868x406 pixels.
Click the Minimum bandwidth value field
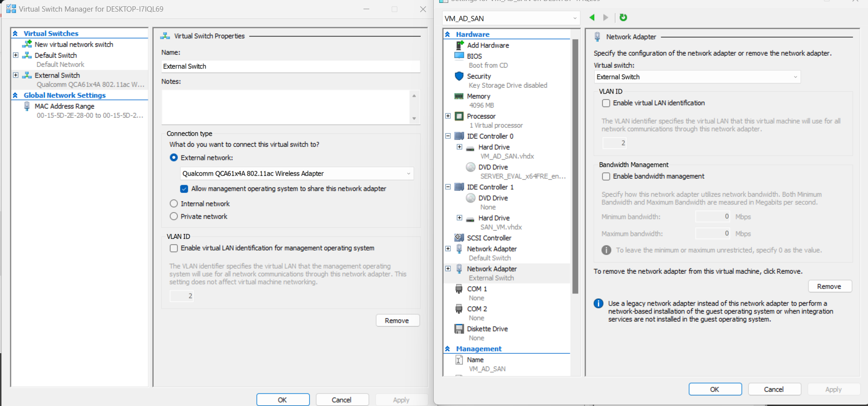click(713, 217)
